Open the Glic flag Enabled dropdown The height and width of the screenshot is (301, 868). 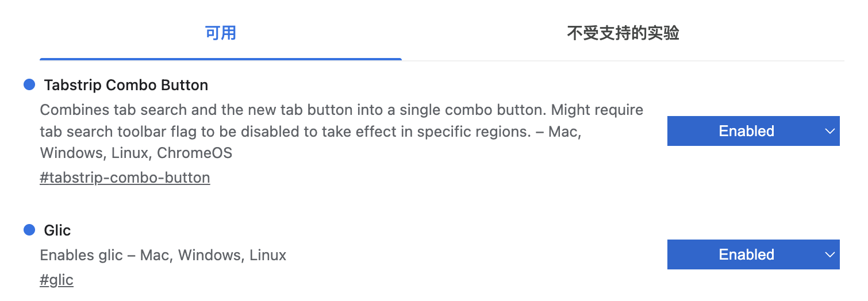tap(753, 254)
